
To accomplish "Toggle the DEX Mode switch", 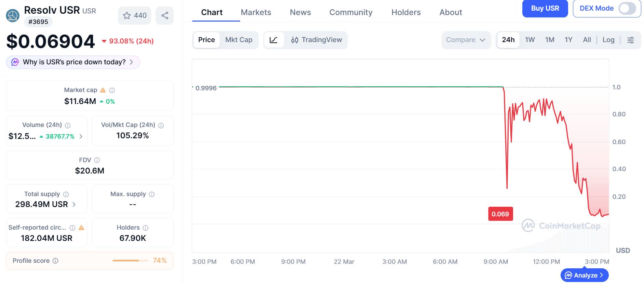I will click(x=627, y=8).
